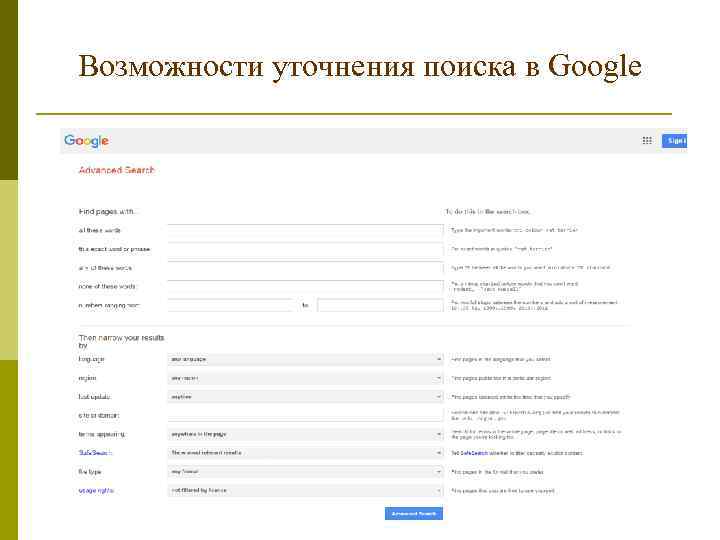Focus the 'any of these words' field
The height and width of the screenshot is (540, 720).
point(305,268)
